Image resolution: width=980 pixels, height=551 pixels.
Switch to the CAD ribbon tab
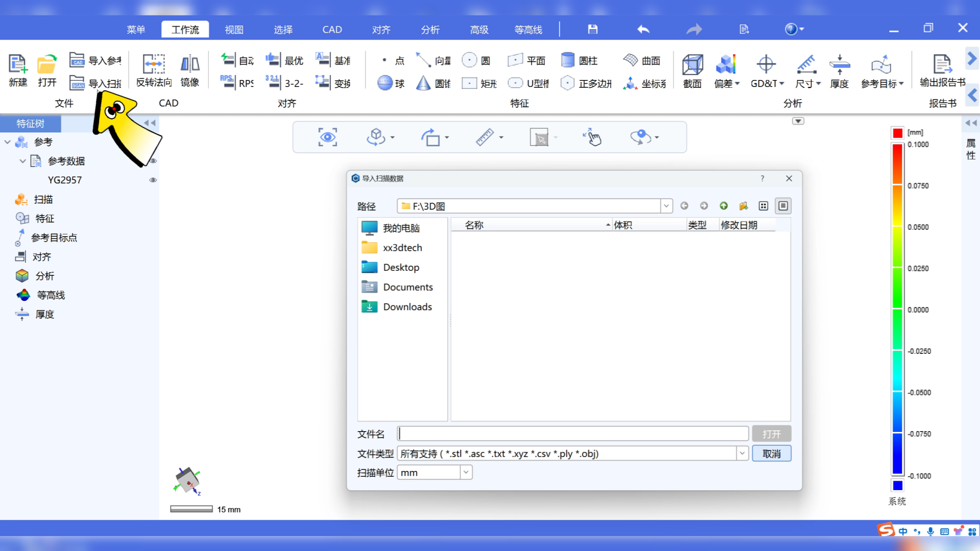click(332, 29)
